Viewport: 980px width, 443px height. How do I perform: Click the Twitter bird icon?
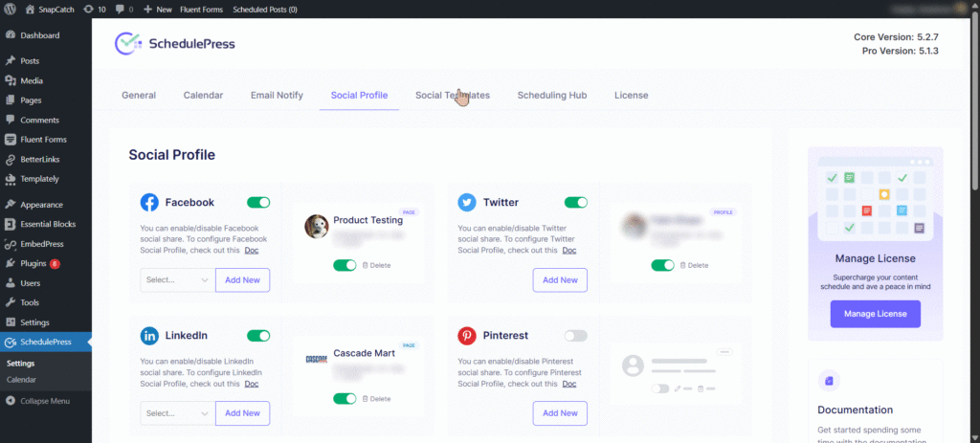tap(467, 203)
